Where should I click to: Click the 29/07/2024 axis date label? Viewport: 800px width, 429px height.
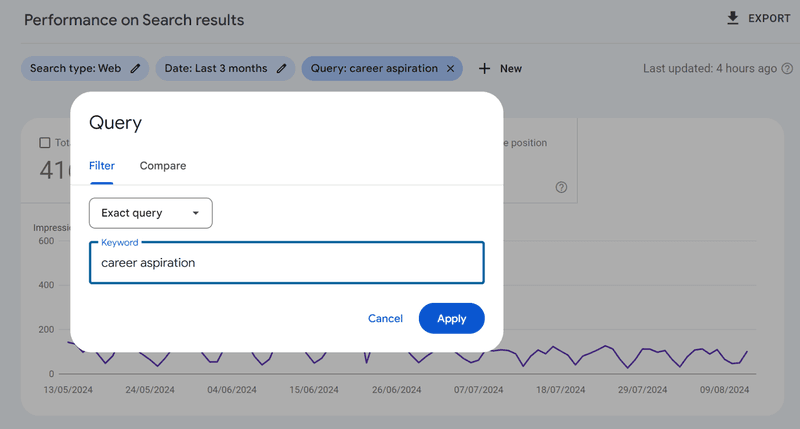tap(642, 390)
